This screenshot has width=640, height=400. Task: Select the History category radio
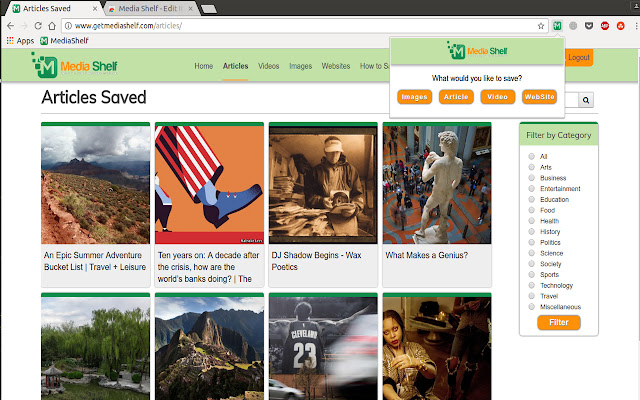pyautogui.click(x=531, y=231)
